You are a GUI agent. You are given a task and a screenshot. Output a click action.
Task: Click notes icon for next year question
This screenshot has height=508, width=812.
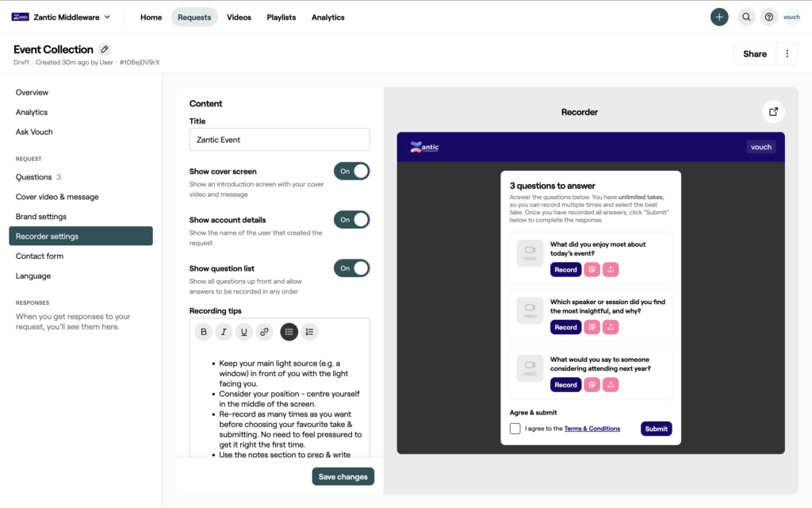click(592, 385)
